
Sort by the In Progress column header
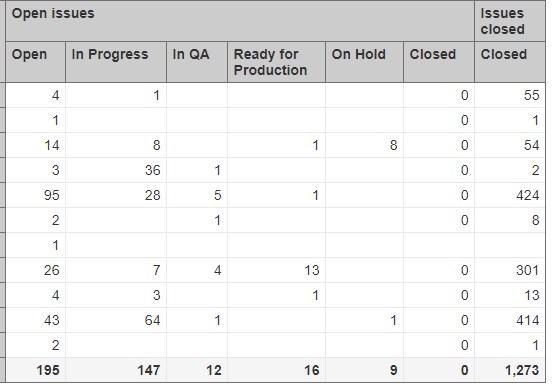coord(116,62)
